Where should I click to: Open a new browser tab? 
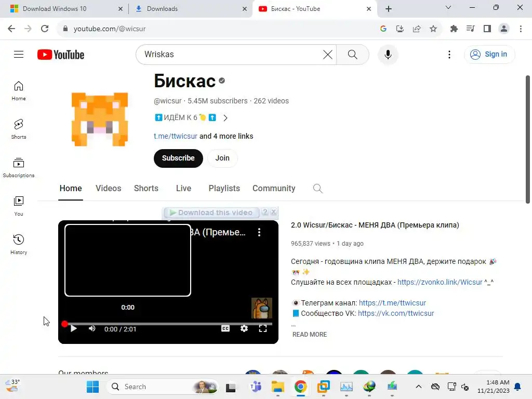pos(389,9)
